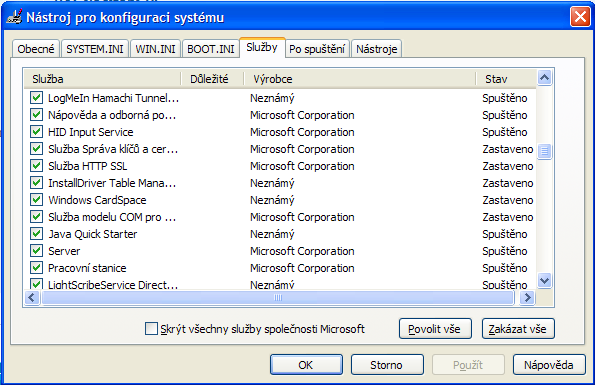
Task: Enable Skrýt všechny služby společnosti Microsoft
Action: coord(151,328)
